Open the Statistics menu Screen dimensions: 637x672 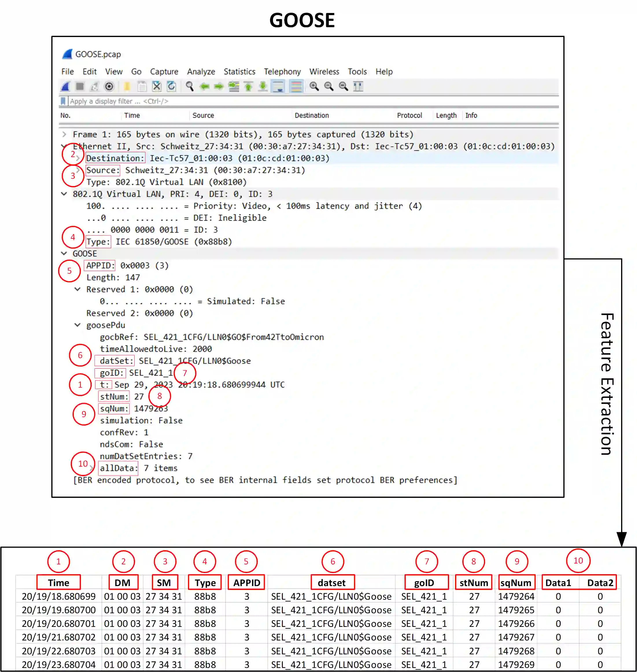[239, 72]
